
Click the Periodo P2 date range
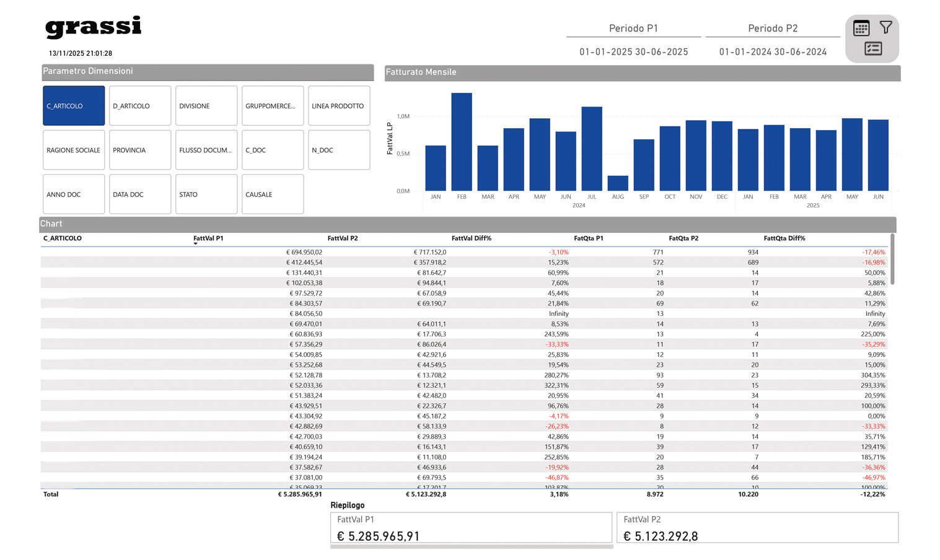point(773,52)
